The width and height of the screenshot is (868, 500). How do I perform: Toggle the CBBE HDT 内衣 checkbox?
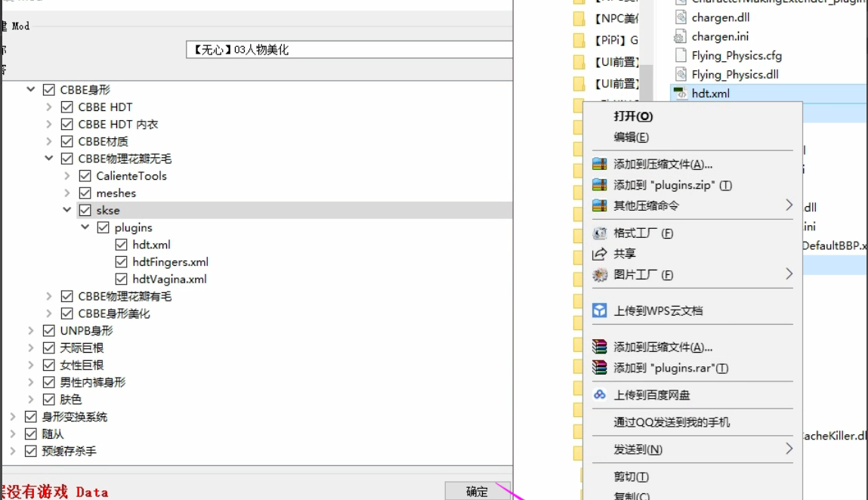pyautogui.click(x=67, y=124)
